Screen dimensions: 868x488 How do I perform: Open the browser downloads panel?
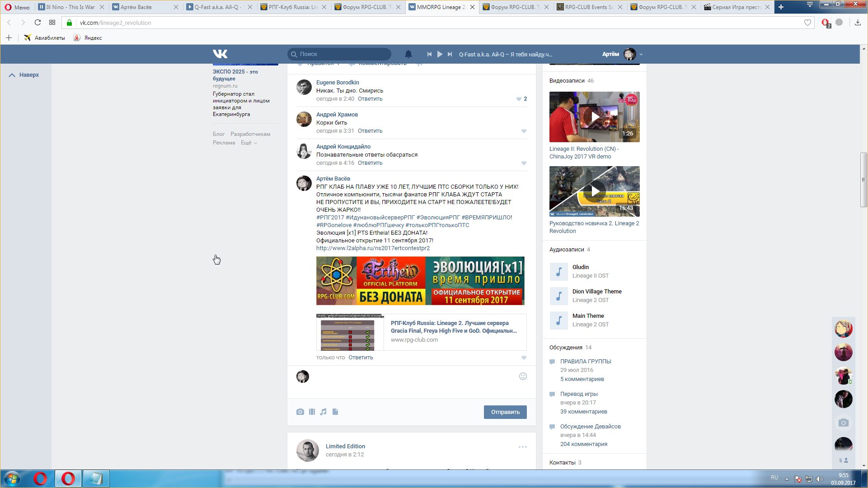coord(858,23)
